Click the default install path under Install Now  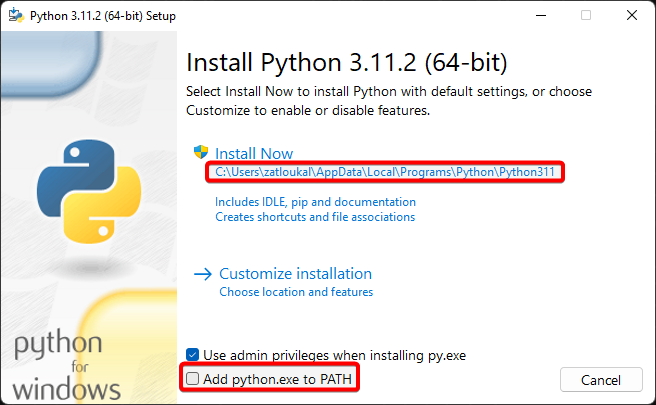(386, 172)
